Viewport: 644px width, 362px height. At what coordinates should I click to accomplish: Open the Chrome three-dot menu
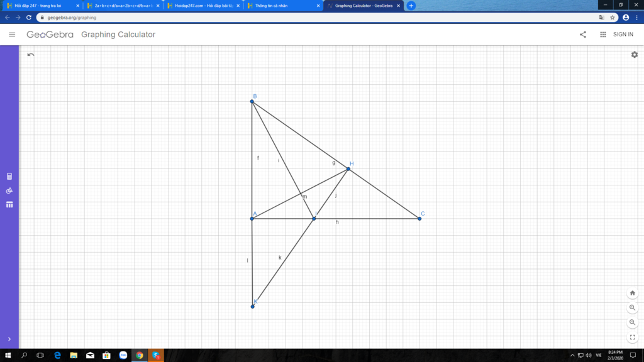tap(636, 18)
